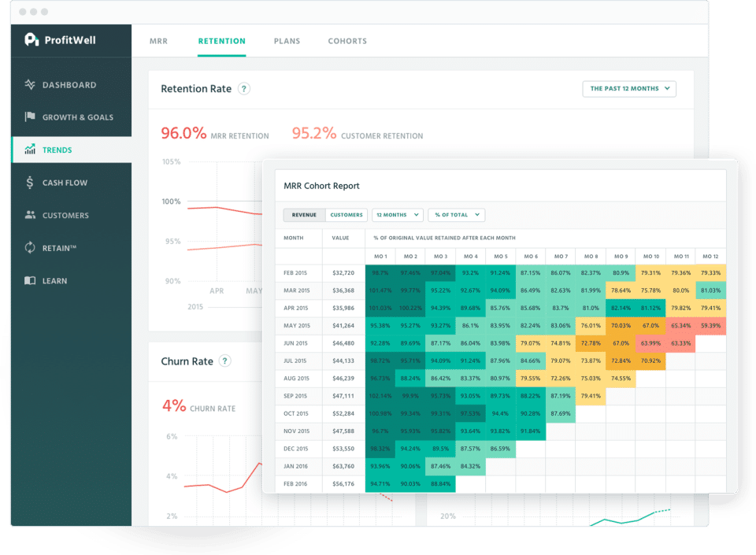Select the MAR 2015 cohort value cell

(x=343, y=290)
